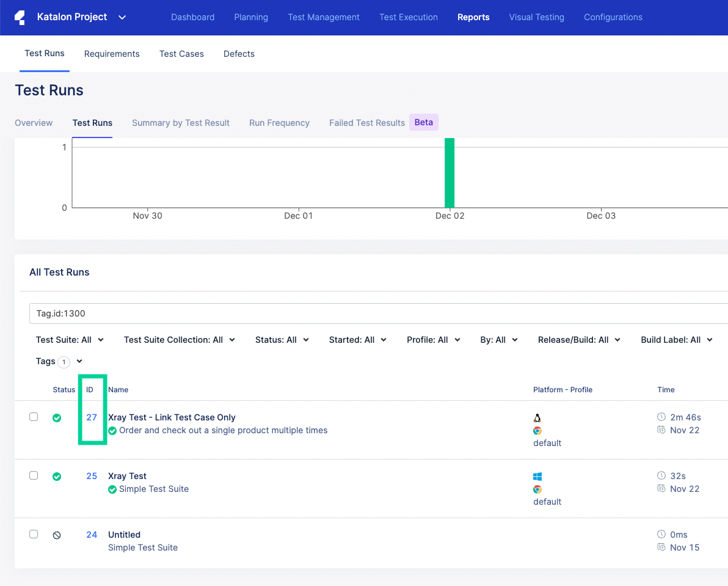This screenshot has height=586, width=728.
Task: Click the cancelled status icon for run 24
Action: (57, 535)
